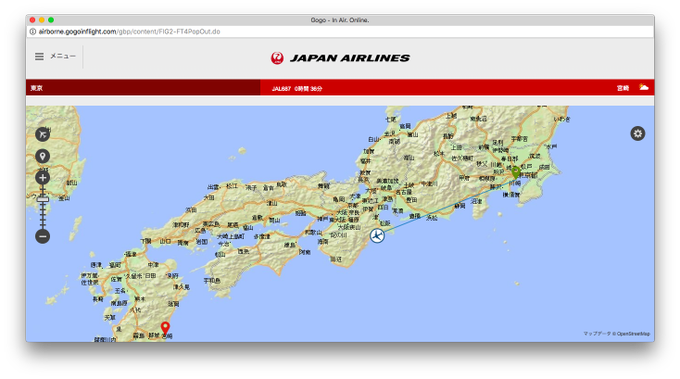Screen dimensions: 680x379
Task: Select the green Tokyo origin pin
Action: coord(516,172)
